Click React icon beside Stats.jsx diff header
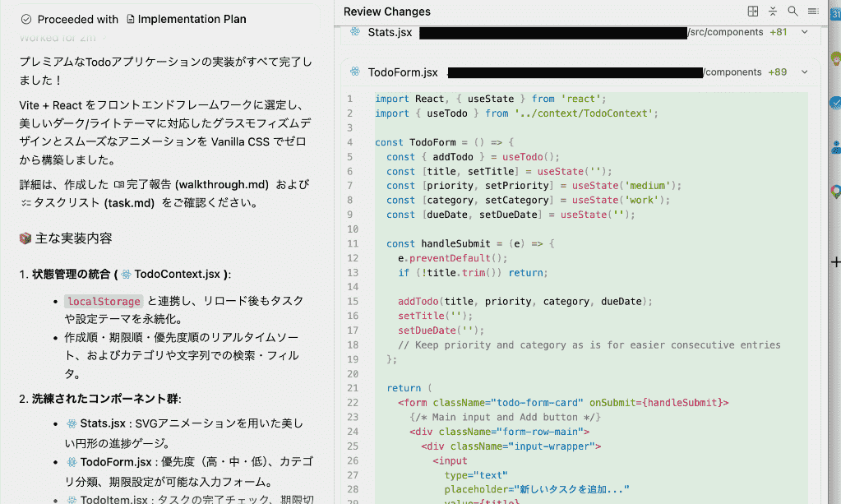The image size is (841, 504). coord(355,31)
